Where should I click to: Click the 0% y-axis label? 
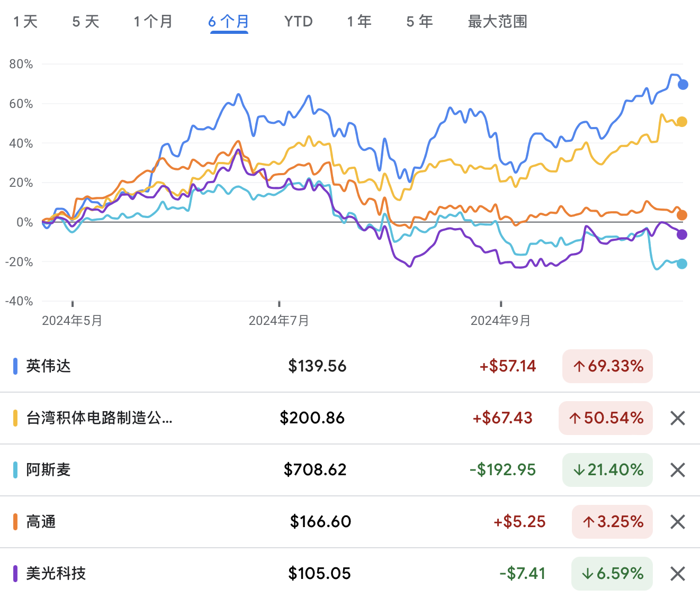coord(24,222)
